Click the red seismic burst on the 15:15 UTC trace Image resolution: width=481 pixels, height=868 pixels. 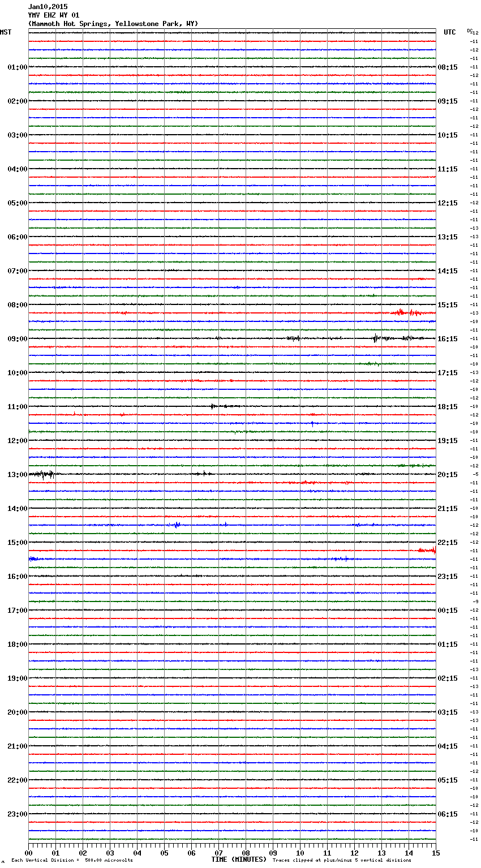click(407, 312)
